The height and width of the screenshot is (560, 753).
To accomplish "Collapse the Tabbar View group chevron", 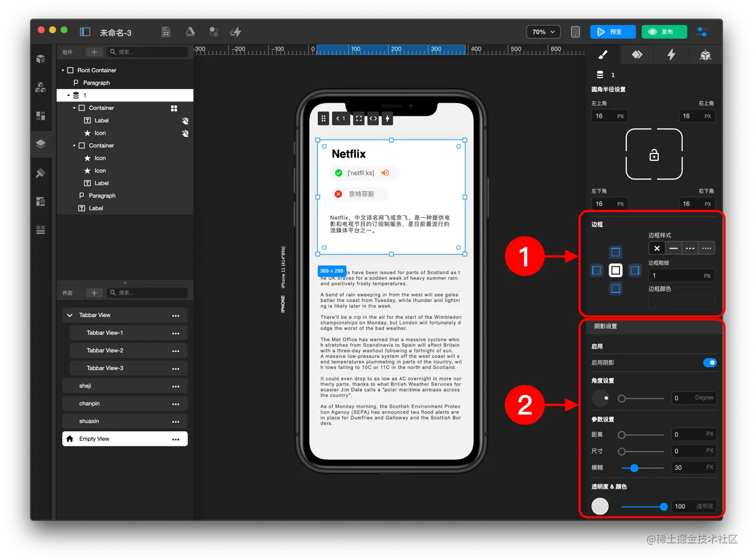I will [x=70, y=315].
